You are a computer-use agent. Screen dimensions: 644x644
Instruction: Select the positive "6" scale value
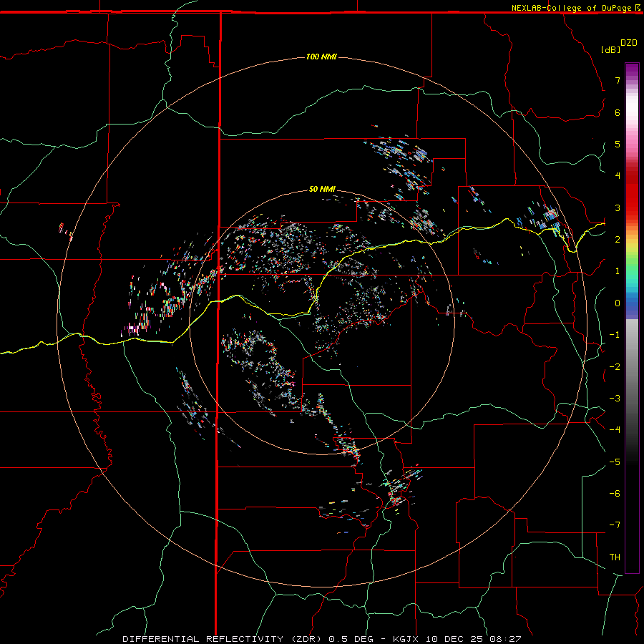(618, 112)
